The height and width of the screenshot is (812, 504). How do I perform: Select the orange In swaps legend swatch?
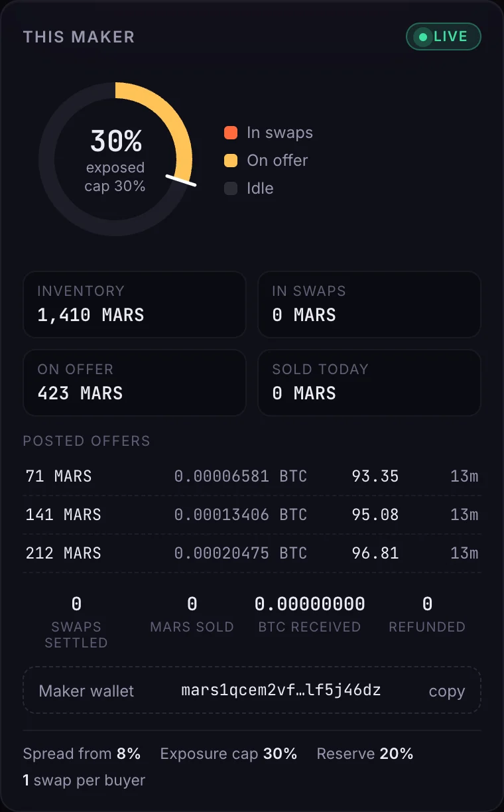pos(231,133)
